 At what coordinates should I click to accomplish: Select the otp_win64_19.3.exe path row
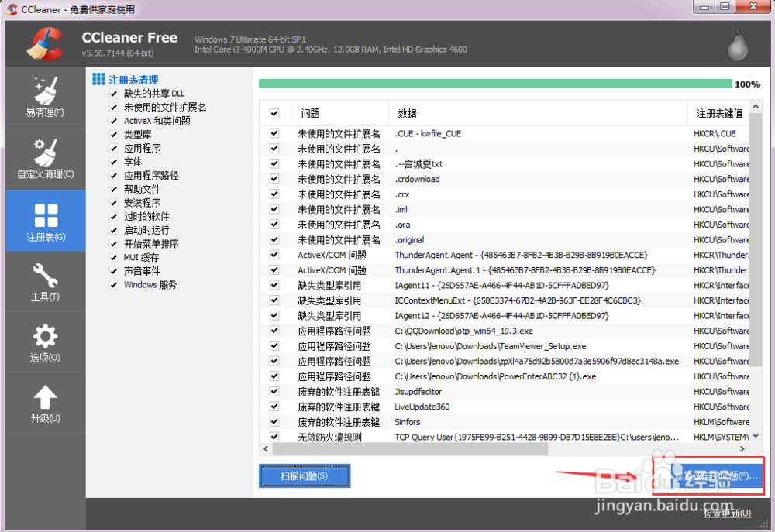tap(505, 331)
